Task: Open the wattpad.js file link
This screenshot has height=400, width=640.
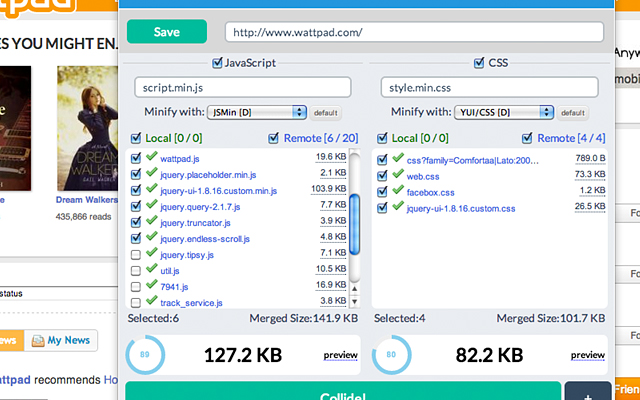Action: click(x=180, y=159)
